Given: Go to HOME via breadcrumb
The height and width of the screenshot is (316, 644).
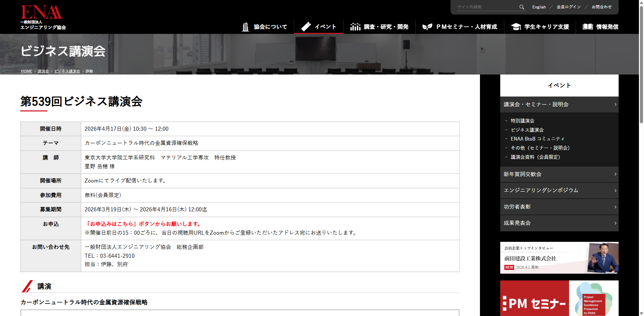Looking at the screenshot, I should (x=26, y=71).
